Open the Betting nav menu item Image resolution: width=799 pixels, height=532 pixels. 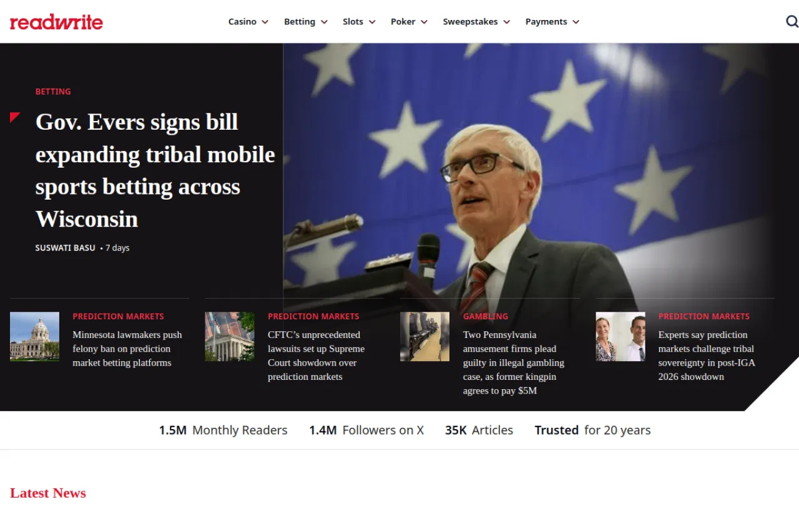tap(300, 22)
